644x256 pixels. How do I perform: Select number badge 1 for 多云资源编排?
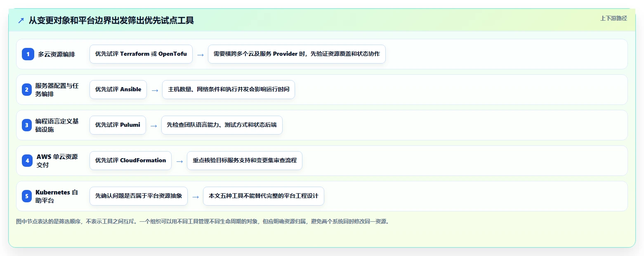click(x=28, y=54)
